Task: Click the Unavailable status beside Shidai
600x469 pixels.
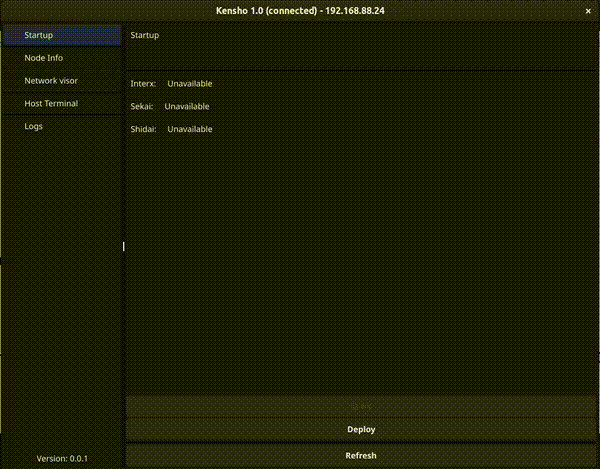Action: [190, 129]
